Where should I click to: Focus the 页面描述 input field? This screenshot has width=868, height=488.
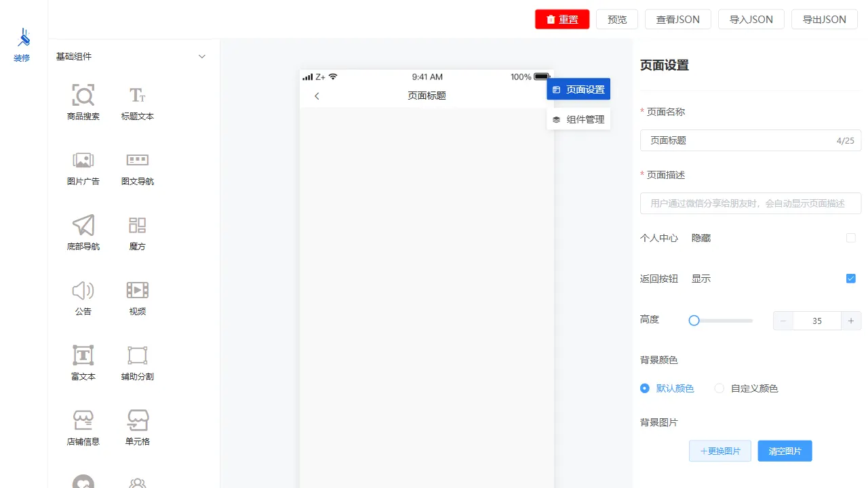(x=751, y=203)
